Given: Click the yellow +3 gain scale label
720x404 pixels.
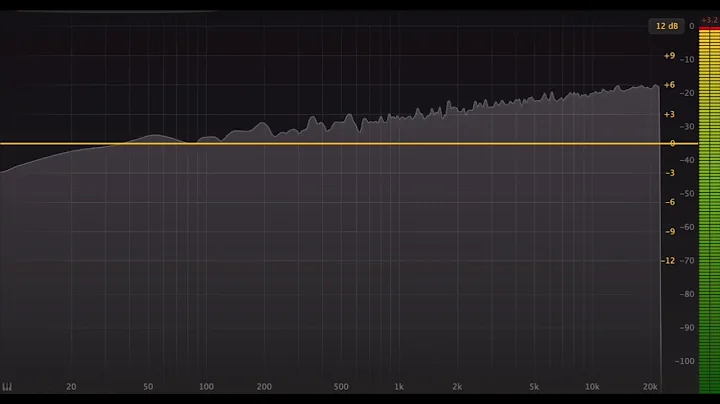Looking at the screenshot, I should coord(669,114).
